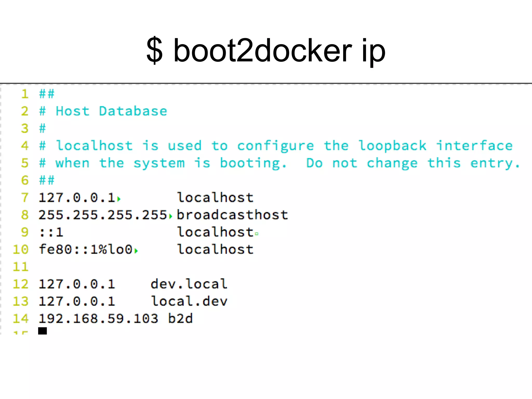Click line number 3 in the gutter

25,129
